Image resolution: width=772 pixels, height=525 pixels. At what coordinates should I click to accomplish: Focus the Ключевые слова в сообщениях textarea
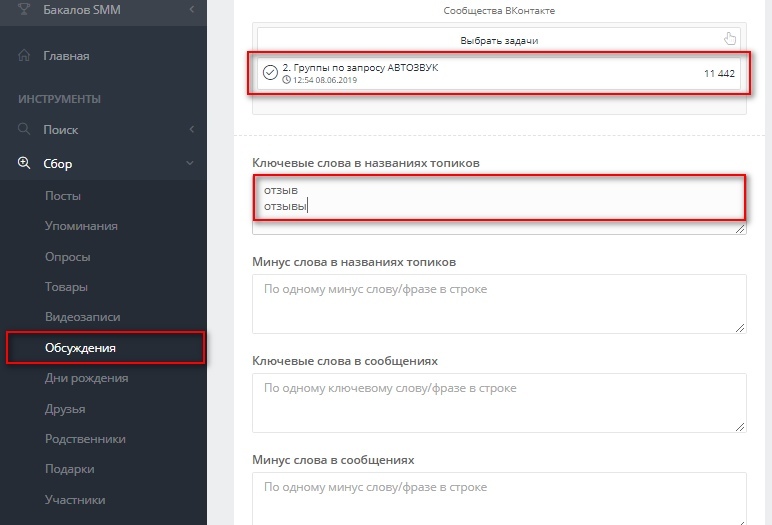coord(499,403)
